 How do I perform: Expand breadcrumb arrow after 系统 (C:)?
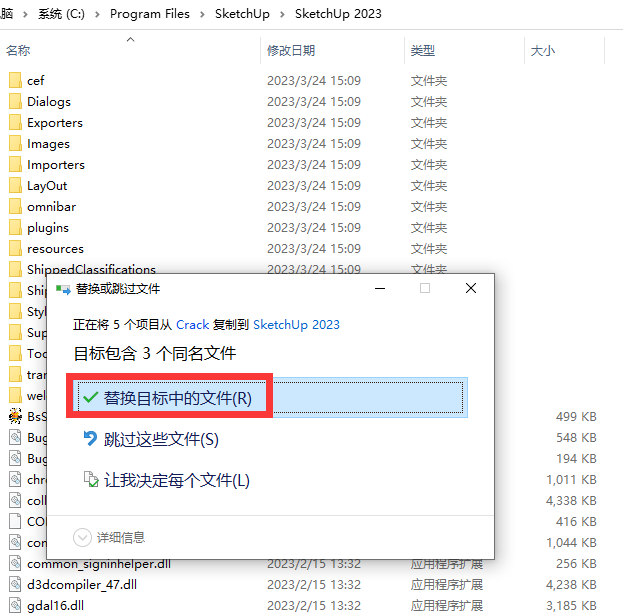coord(97,14)
